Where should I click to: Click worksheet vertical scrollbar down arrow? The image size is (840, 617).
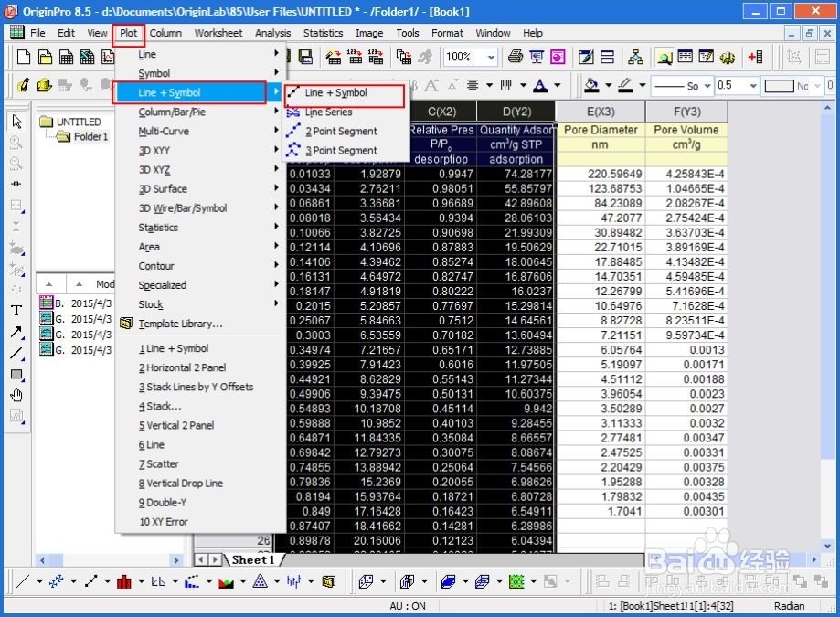[x=828, y=546]
